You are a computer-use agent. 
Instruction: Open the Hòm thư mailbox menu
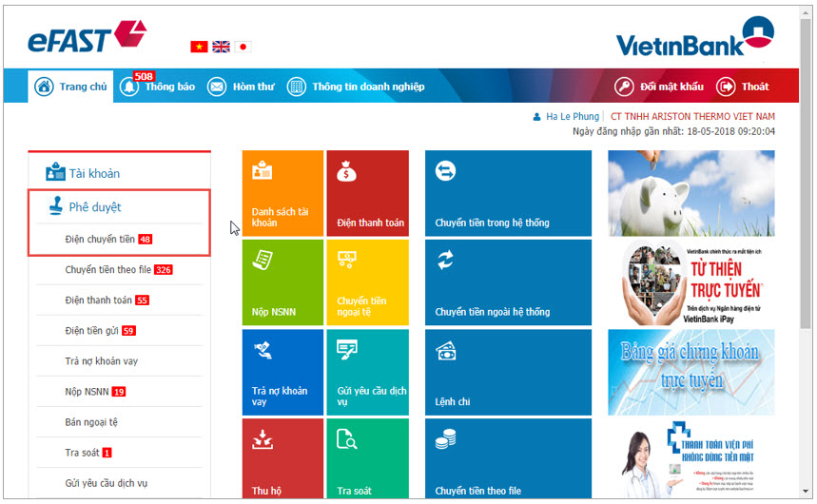coord(243,87)
